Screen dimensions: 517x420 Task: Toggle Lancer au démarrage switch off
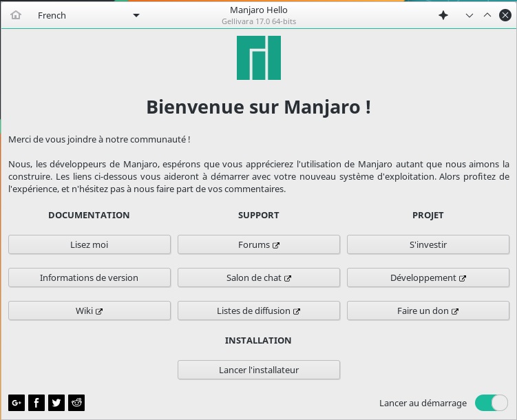point(491,403)
